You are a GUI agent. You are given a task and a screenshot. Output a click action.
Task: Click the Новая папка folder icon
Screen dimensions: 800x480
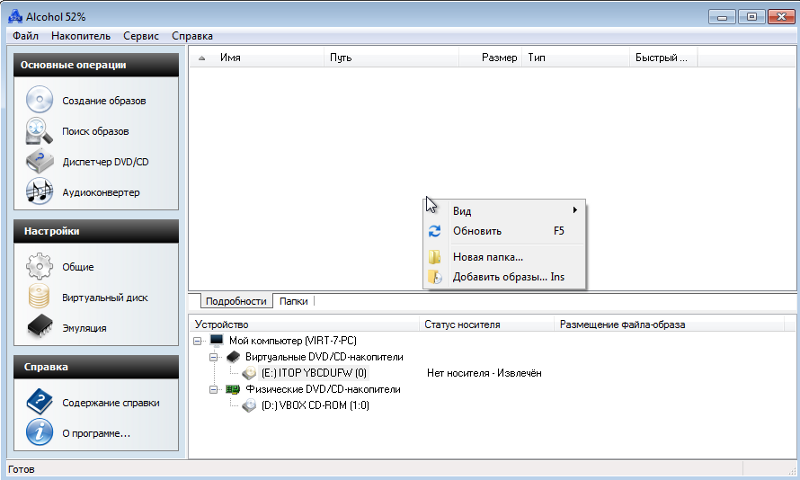point(435,257)
